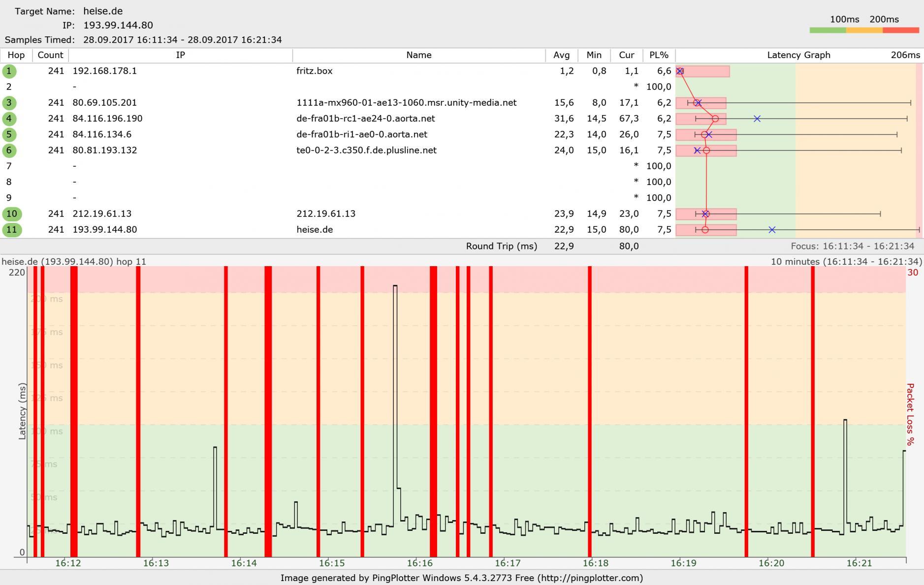
Task: Click the latency spike near 16:14
Action: [215, 487]
